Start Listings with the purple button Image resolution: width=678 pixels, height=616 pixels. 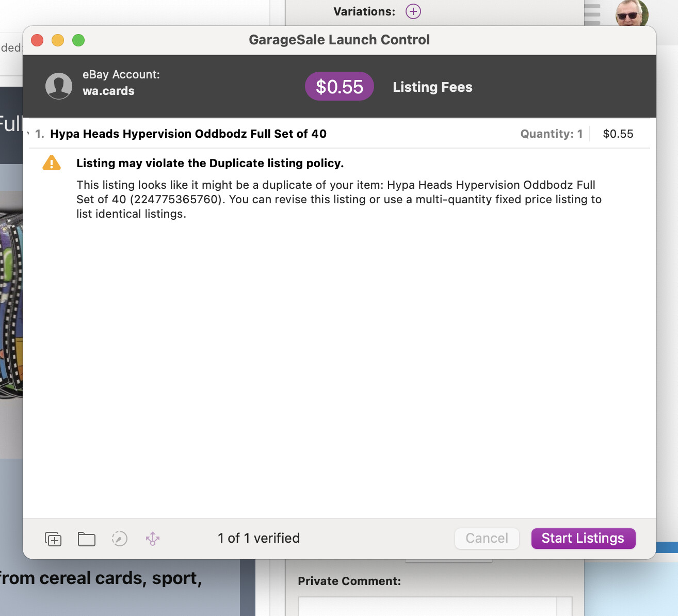coord(583,538)
